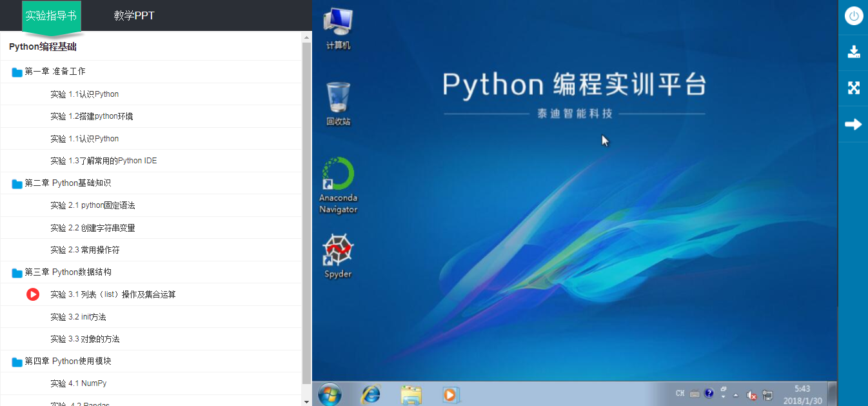Switch to the 实验指导书 tab
The height and width of the screenshot is (406, 868).
51,15
